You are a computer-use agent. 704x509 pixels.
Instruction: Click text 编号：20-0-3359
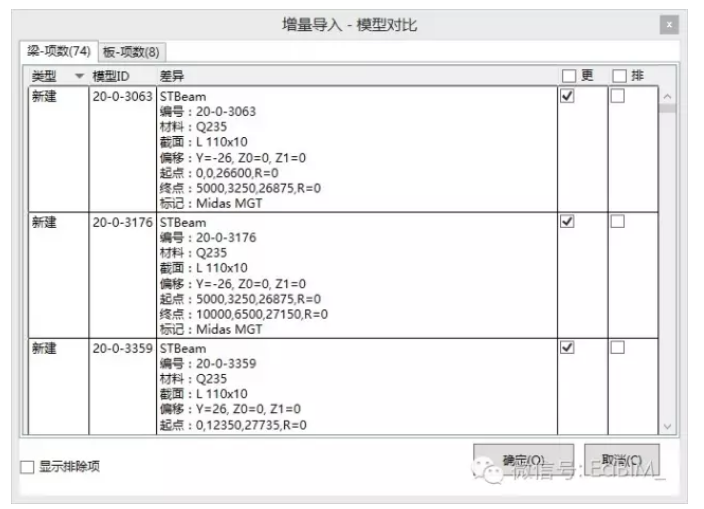pos(208,364)
